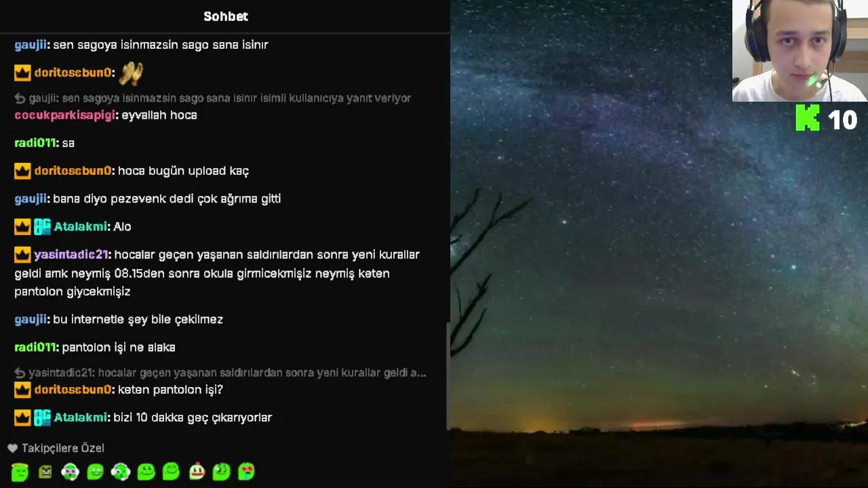Click the reply arrow above cocukparkisapigi's message
The height and width of the screenshot is (488, 868).
tap(20, 98)
